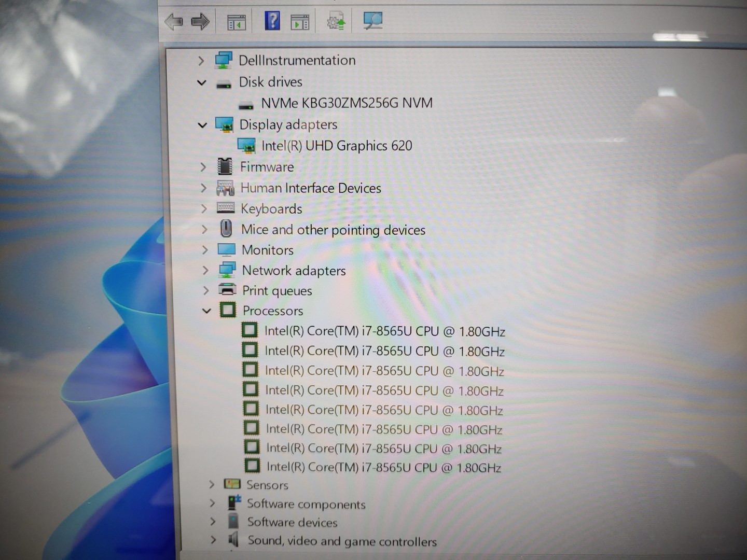The height and width of the screenshot is (560, 747).
Task: Select the Disk drives label
Action: coord(270,82)
